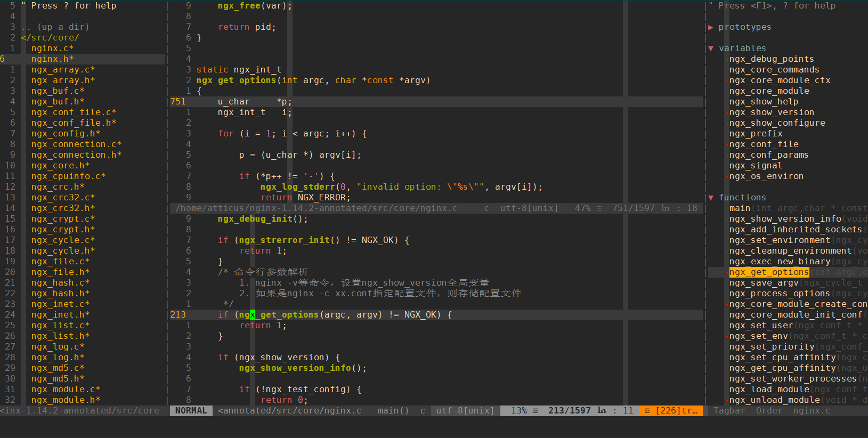Jump to ngx_show_version variable in Tagbar
This screenshot has height=438, width=868.
tap(772, 112)
